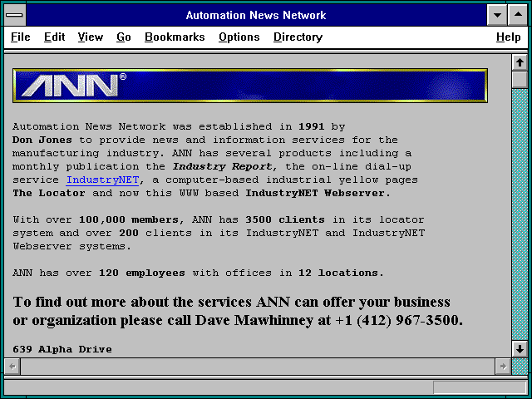532x399 pixels.
Task: Click the '639 Alpha Drive' address text
Action: pyautogui.click(x=62, y=349)
